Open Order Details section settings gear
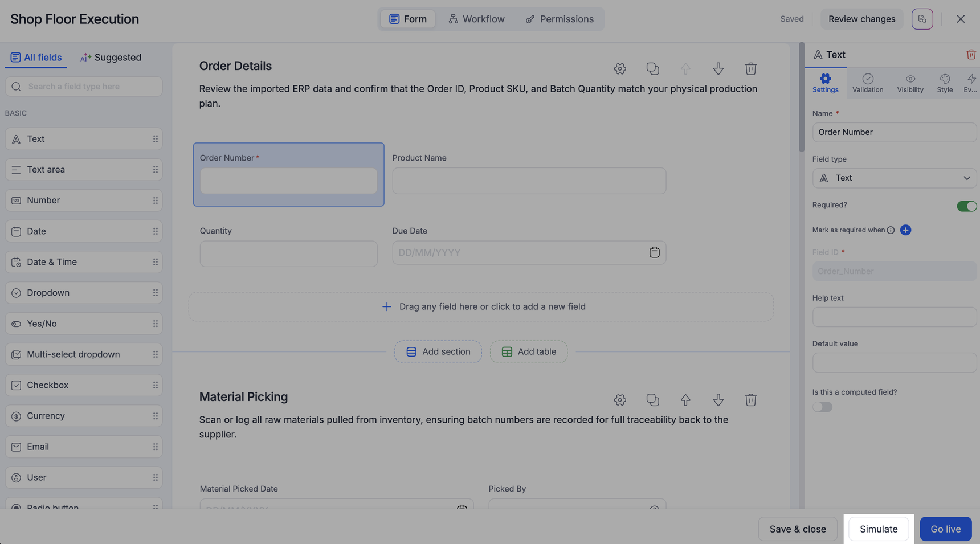Viewport: 980px width, 544px height. (x=620, y=69)
